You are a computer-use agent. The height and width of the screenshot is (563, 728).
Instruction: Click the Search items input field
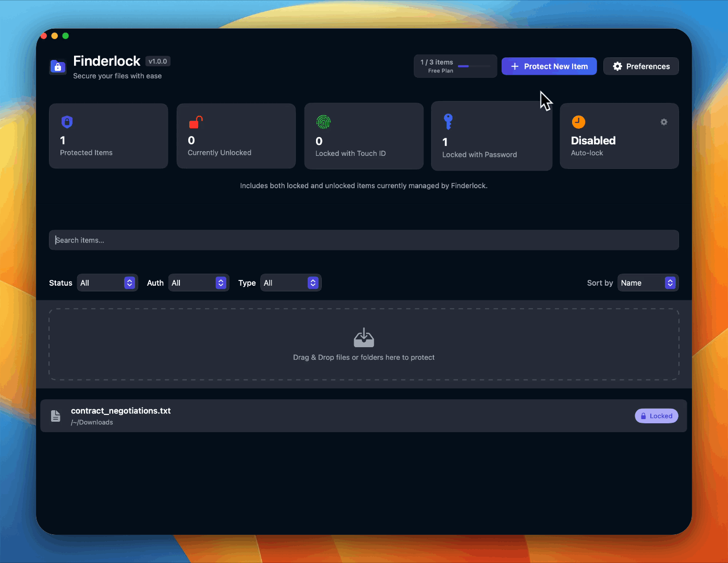point(363,240)
